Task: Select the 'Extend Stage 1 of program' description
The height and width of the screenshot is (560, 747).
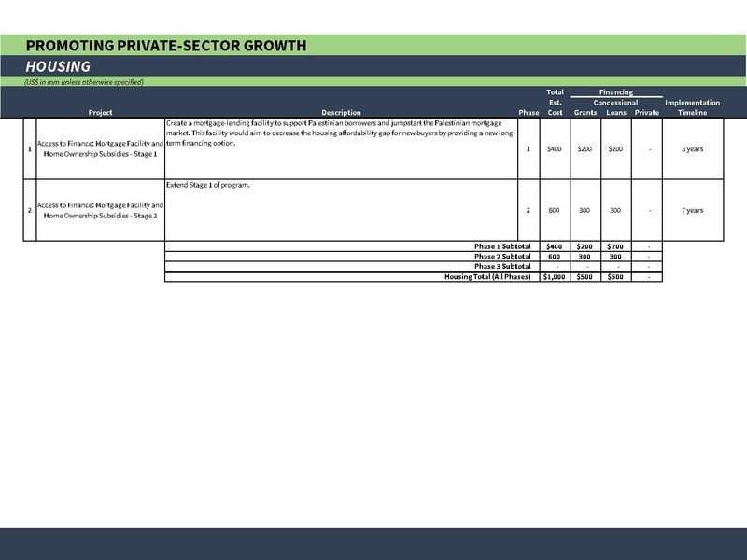Action: (x=209, y=186)
